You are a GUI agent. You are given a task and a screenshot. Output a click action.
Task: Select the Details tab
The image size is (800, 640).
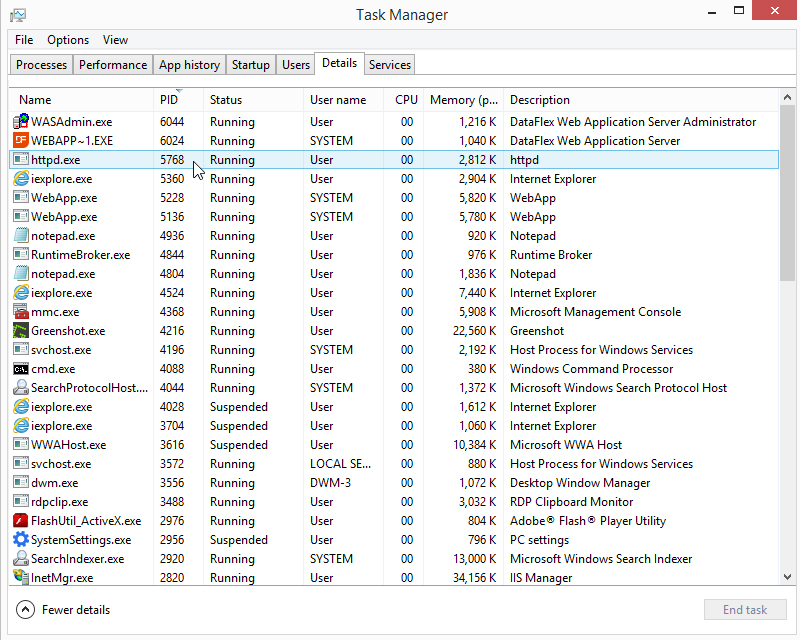pos(339,63)
